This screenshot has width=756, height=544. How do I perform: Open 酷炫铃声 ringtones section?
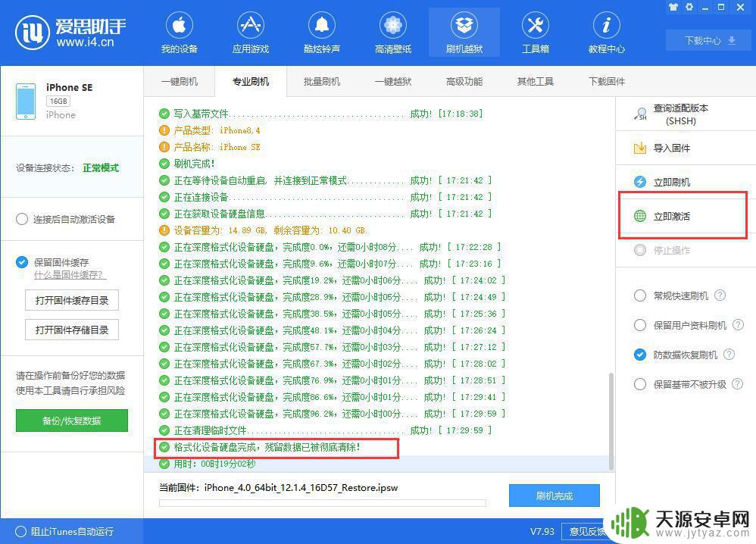click(322, 33)
